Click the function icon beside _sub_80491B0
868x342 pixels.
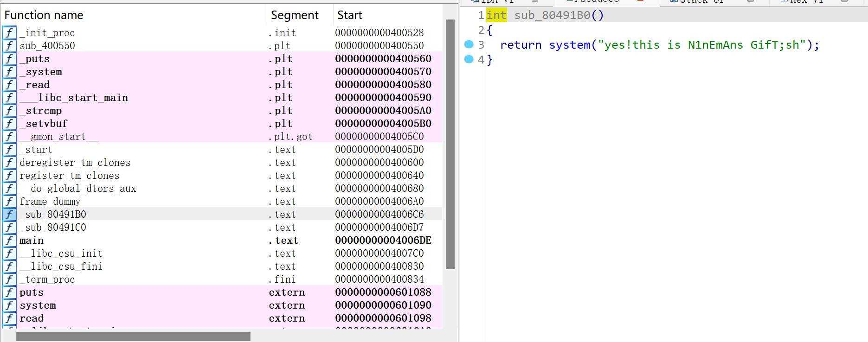point(9,215)
